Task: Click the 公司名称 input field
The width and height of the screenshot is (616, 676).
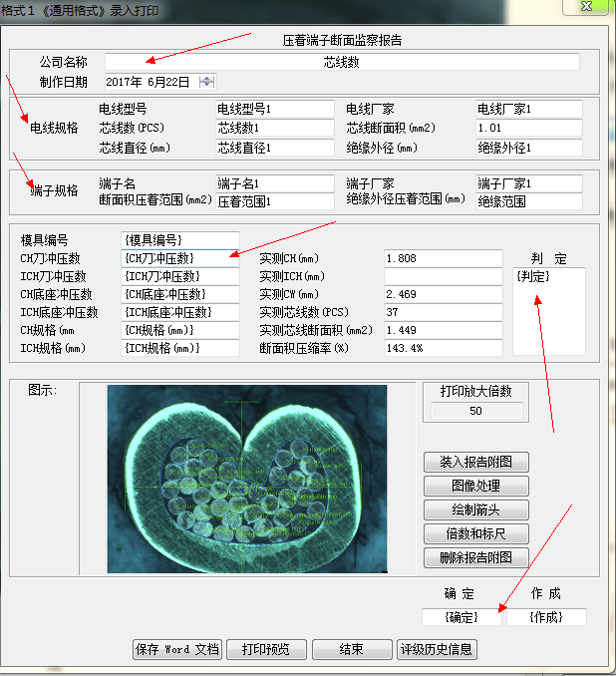Action: pyautogui.click(x=342, y=62)
